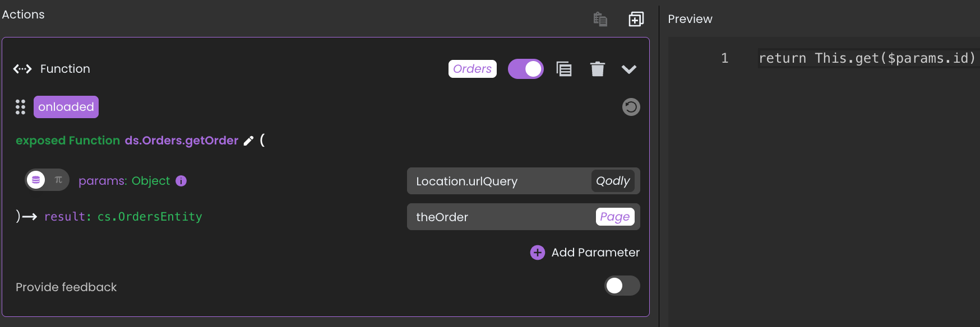Viewport: 980px width, 327px height.
Task: Collapse the Function action with the chevron
Action: (x=628, y=69)
